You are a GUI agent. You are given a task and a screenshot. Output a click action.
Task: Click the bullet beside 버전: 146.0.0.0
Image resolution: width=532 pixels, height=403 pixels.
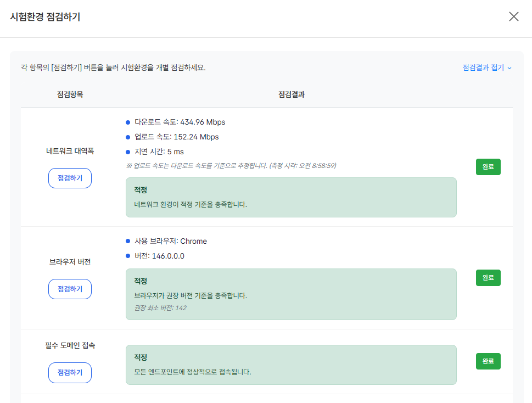pyautogui.click(x=127, y=256)
